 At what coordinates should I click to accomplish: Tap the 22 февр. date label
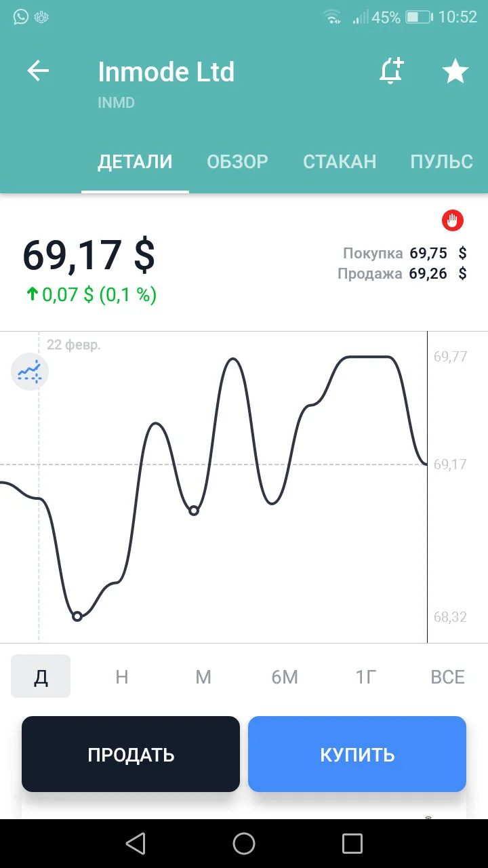click(74, 344)
